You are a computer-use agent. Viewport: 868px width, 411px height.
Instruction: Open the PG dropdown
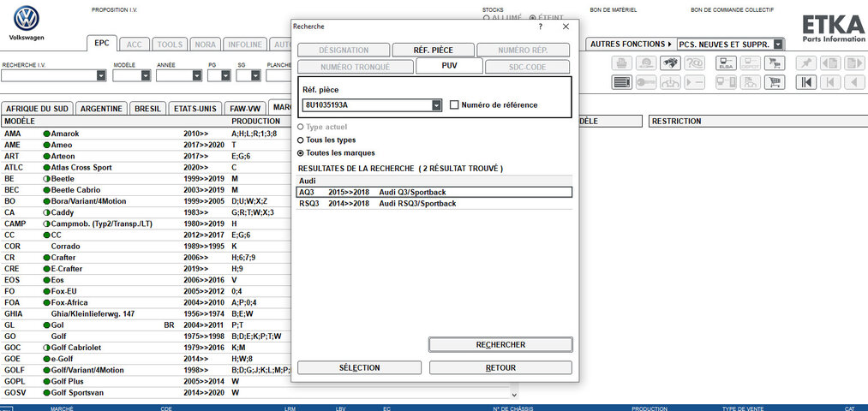(x=226, y=76)
